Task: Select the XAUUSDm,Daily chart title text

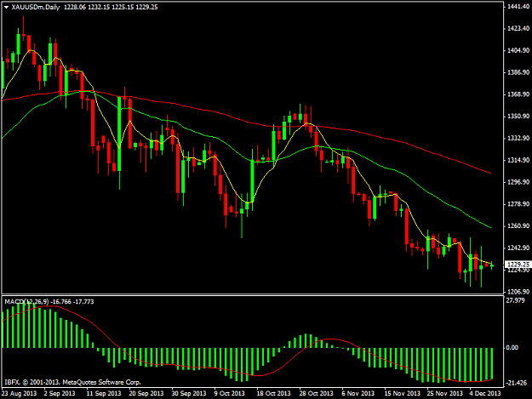Action: 36,7
